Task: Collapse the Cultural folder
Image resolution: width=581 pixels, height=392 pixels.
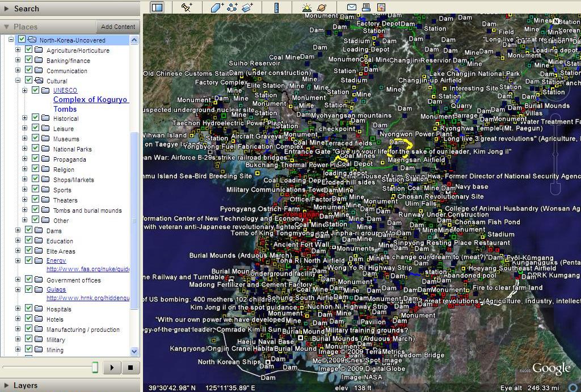Action: click(x=18, y=81)
